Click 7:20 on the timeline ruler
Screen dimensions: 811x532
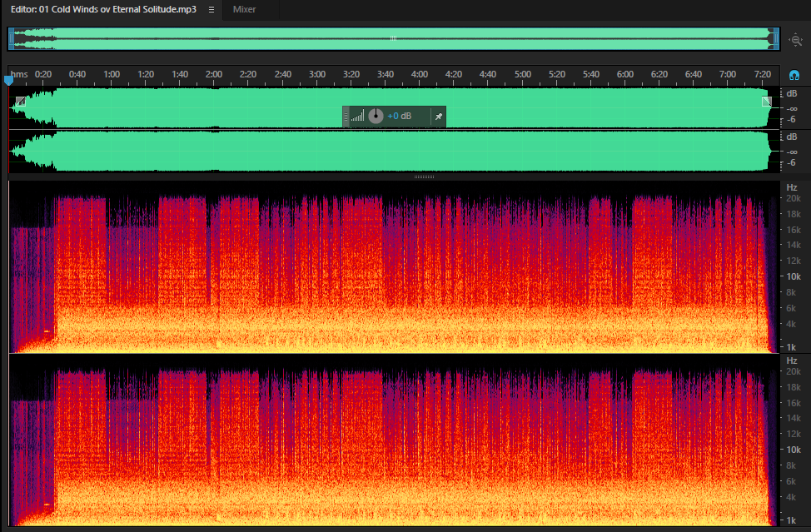(x=763, y=74)
